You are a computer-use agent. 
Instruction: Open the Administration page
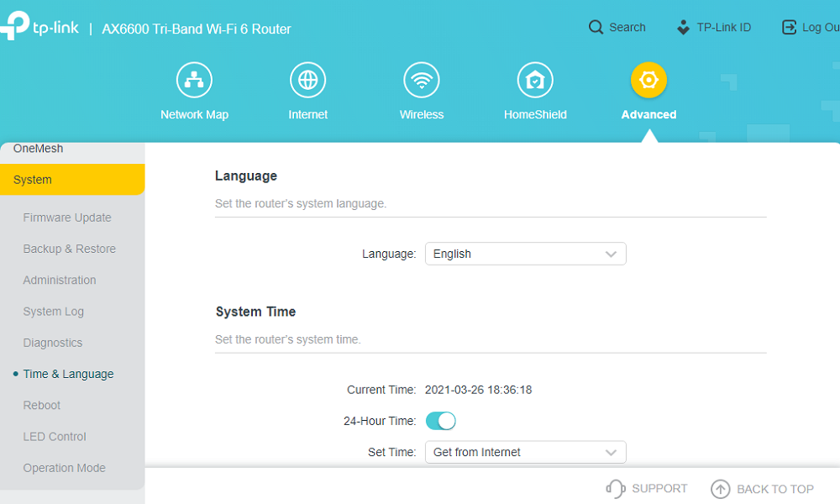[60, 280]
